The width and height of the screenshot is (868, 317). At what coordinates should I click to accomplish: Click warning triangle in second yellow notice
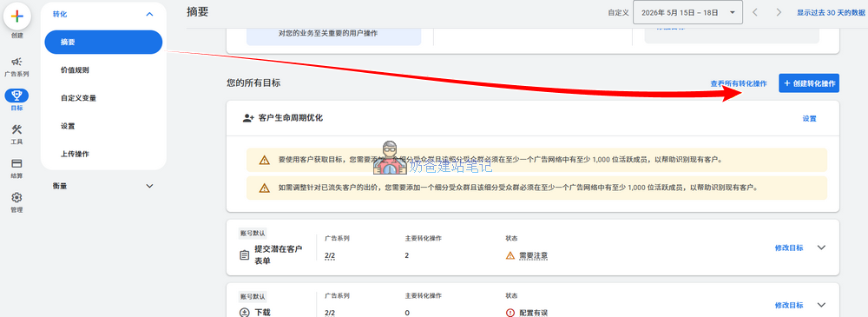pyautogui.click(x=265, y=188)
